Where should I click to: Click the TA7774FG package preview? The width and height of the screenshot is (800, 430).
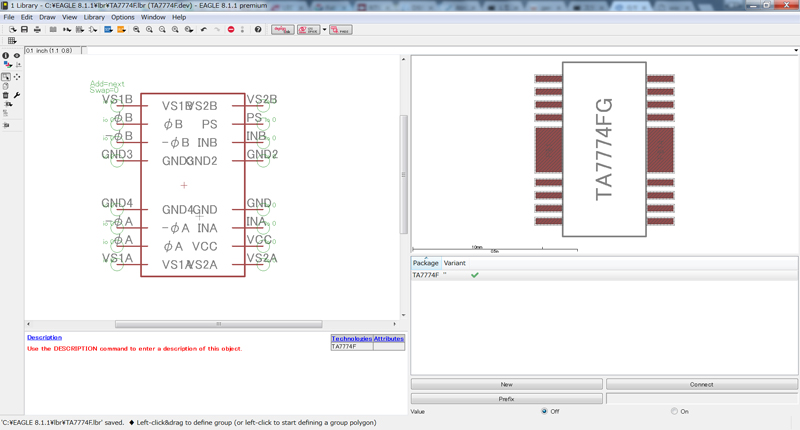[604, 149]
